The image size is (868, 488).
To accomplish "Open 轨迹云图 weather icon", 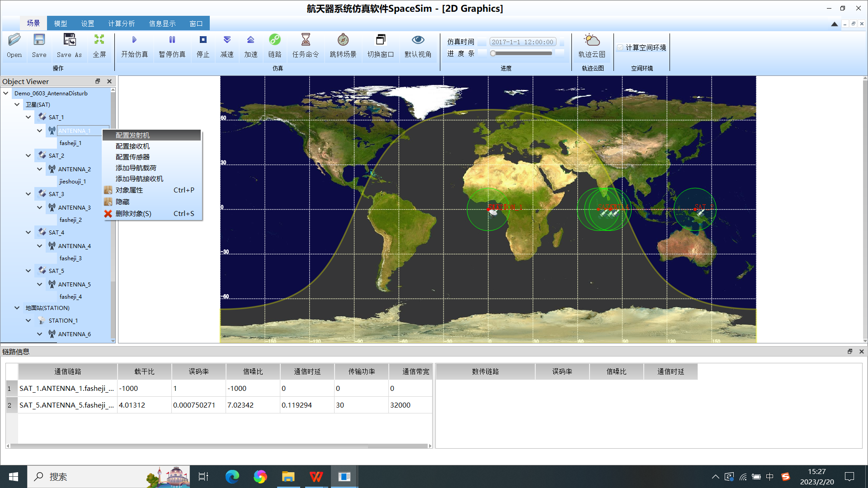I will click(x=592, y=40).
